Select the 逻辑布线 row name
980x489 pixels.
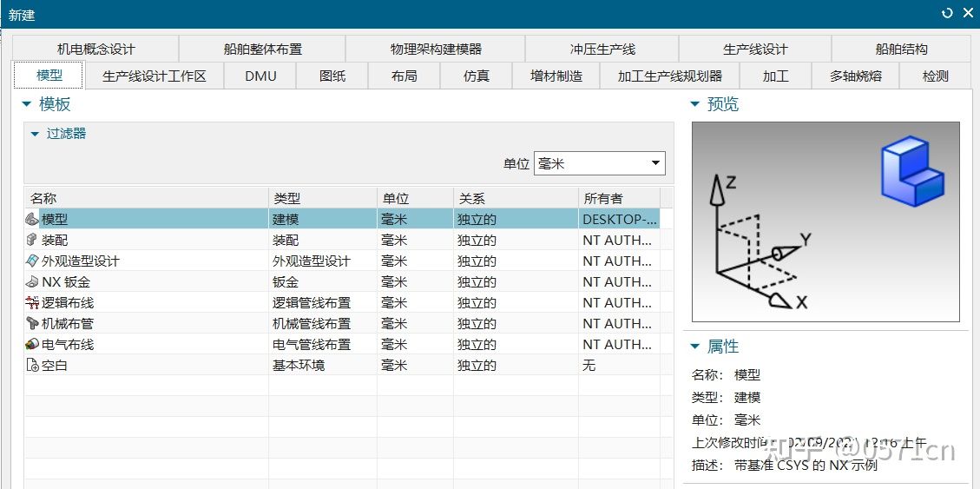click(x=68, y=302)
